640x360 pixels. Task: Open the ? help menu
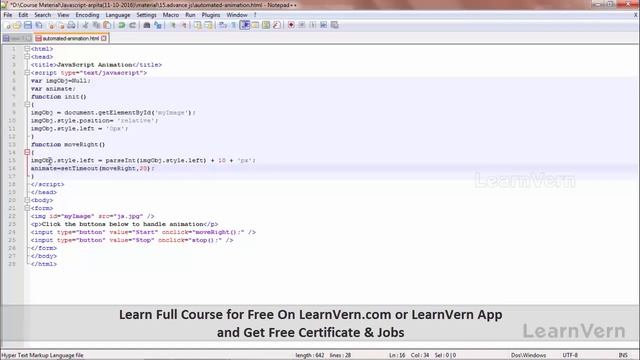click(255, 15)
